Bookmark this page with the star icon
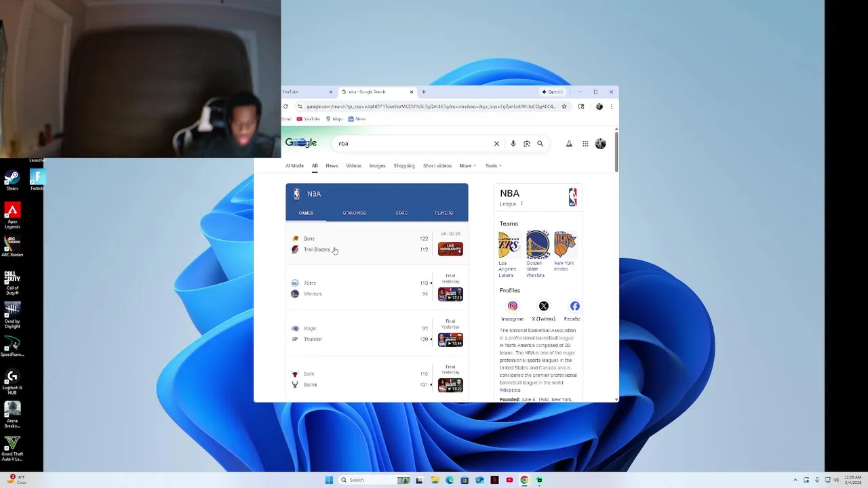Screen dimensions: 868x488 click(x=564, y=106)
